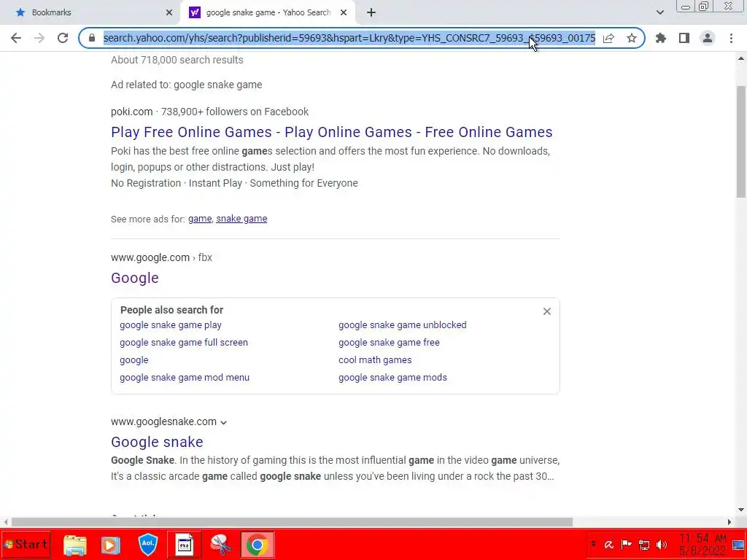Open Play Free Online Games ad link
Image resolution: width=747 pixels, height=560 pixels.
[332, 132]
